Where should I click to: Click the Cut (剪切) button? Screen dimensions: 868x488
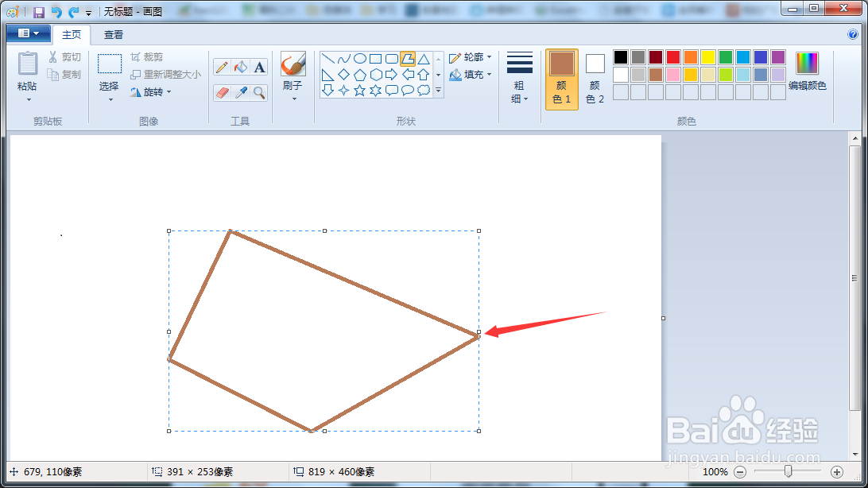(64, 57)
